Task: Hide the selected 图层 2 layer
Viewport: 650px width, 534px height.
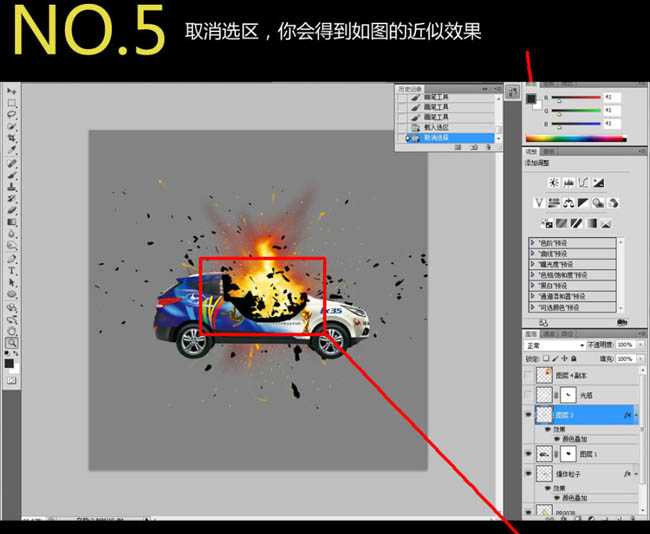Action: [x=528, y=415]
